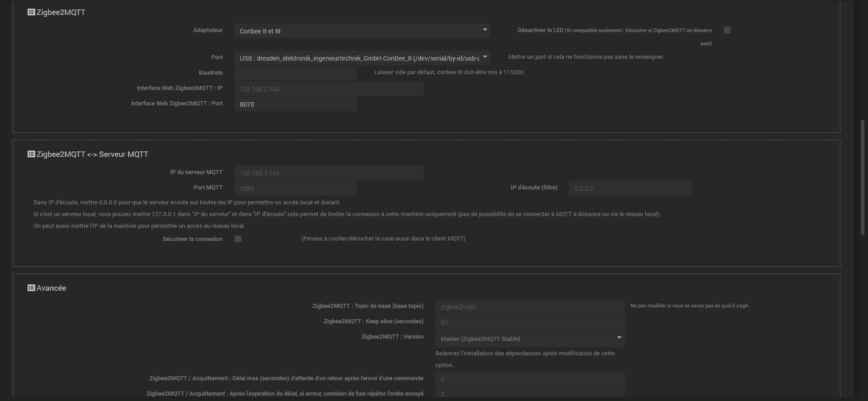Click the Acquittement délai max field
The width and height of the screenshot is (868, 401).
(x=530, y=379)
